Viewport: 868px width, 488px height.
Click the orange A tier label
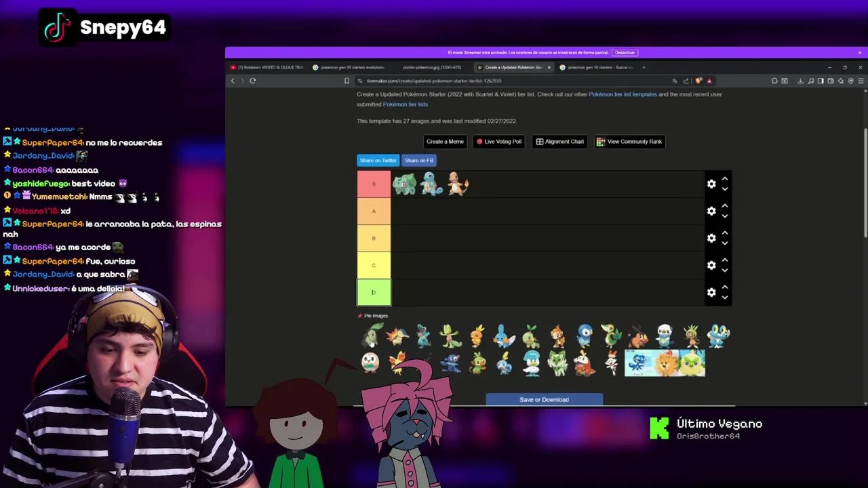point(374,211)
